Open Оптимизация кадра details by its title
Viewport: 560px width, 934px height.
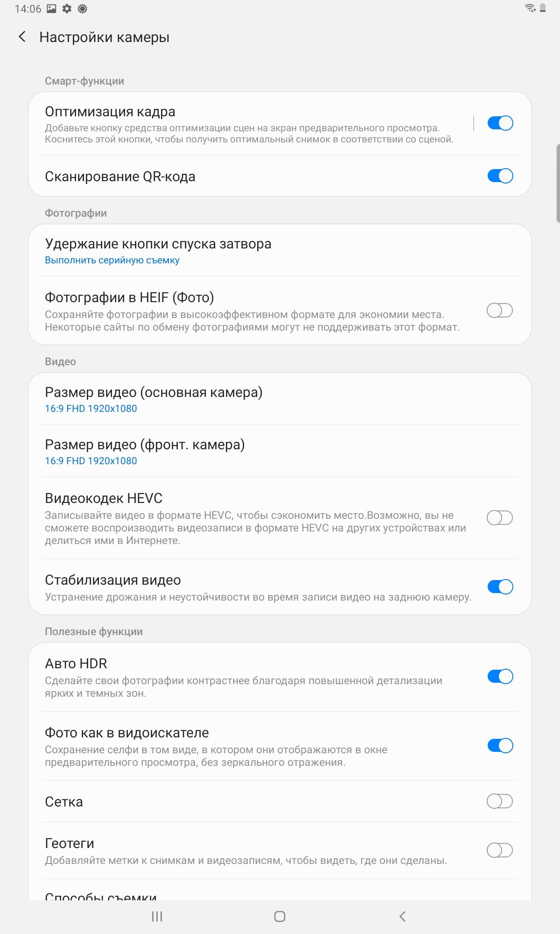click(110, 112)
